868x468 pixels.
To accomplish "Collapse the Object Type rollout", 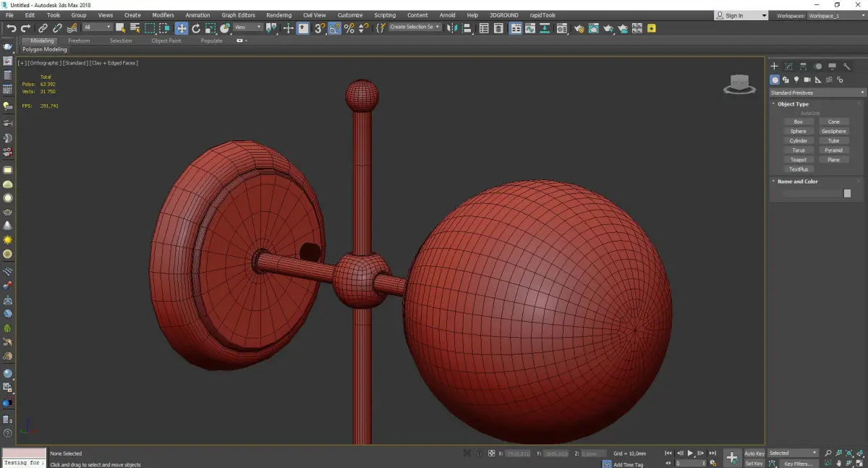I will (793, 104).
